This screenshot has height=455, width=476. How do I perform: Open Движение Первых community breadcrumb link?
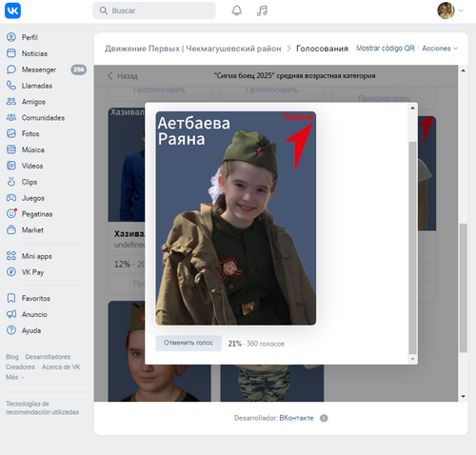click(x=193, y=49)
